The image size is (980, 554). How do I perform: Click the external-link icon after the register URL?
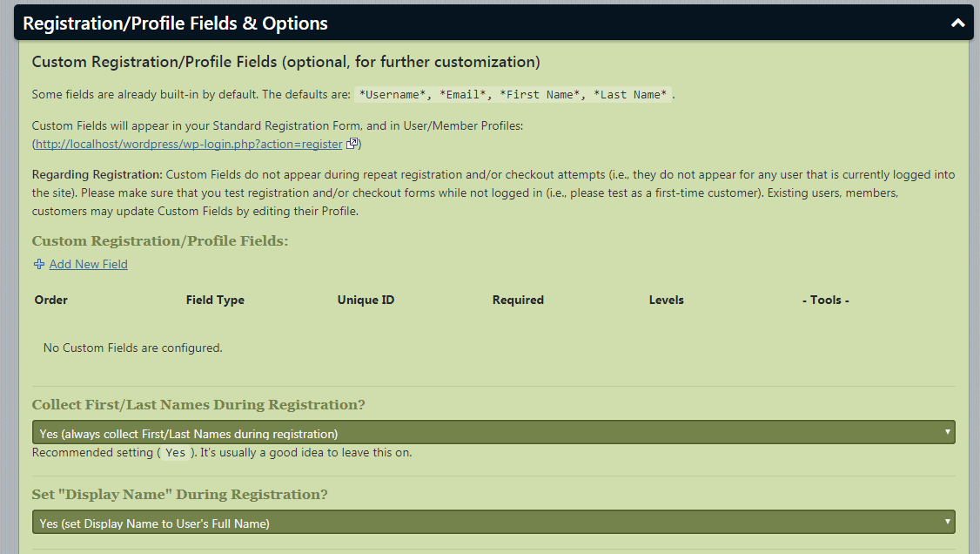pos(351,144)
